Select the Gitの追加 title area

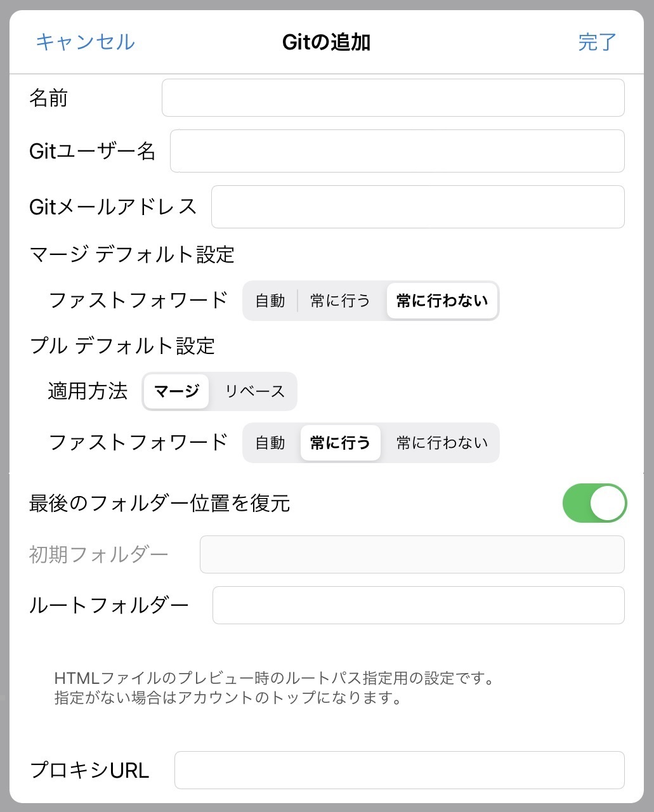[327, 42]
